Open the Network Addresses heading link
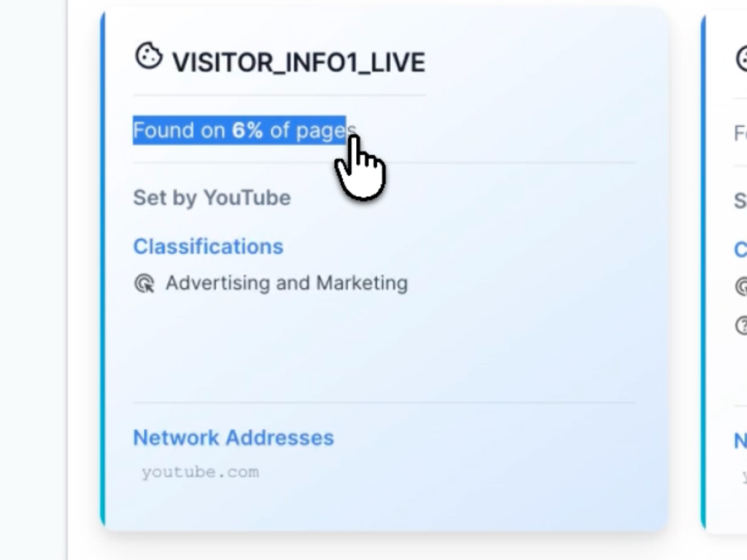Image resolution: width=747 pixels, height=560 pixels. (233, 437)
